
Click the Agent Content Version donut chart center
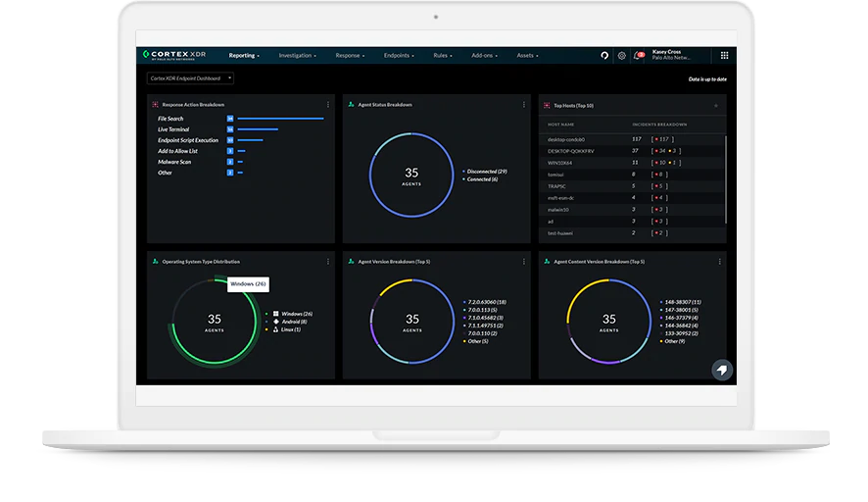point(609,322)
